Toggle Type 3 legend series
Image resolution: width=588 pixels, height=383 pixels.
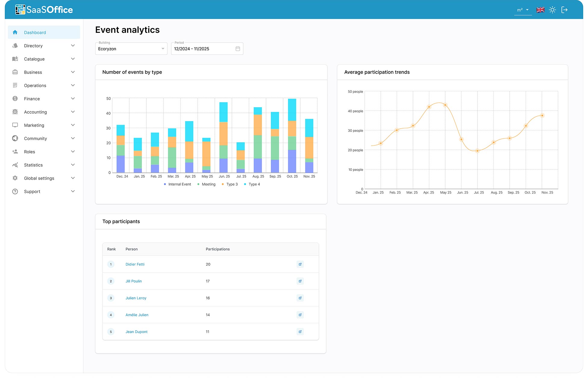coord(230,184)
